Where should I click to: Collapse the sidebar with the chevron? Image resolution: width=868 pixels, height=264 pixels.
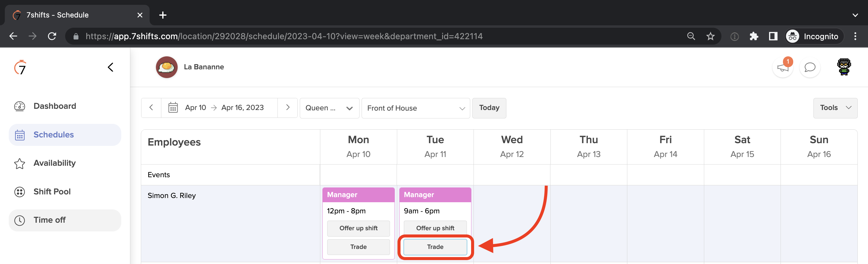coord(110,67)
